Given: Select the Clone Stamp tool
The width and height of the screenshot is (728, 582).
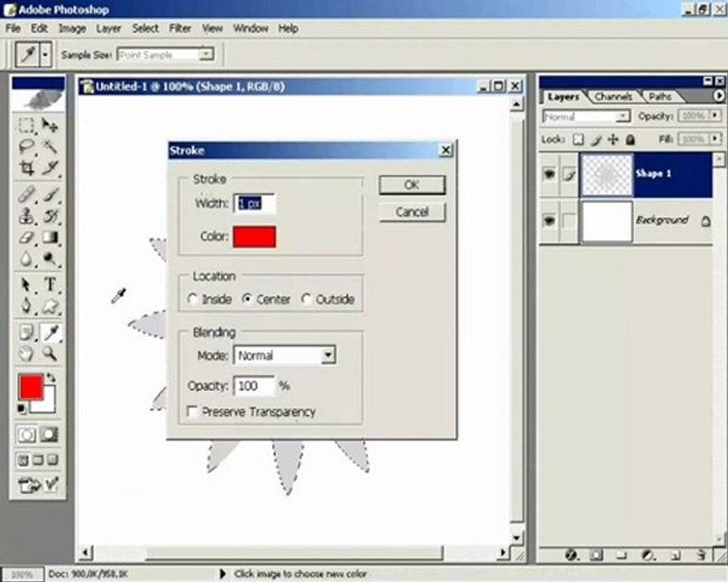Looking at the screenshot, I should coord(26,216).
